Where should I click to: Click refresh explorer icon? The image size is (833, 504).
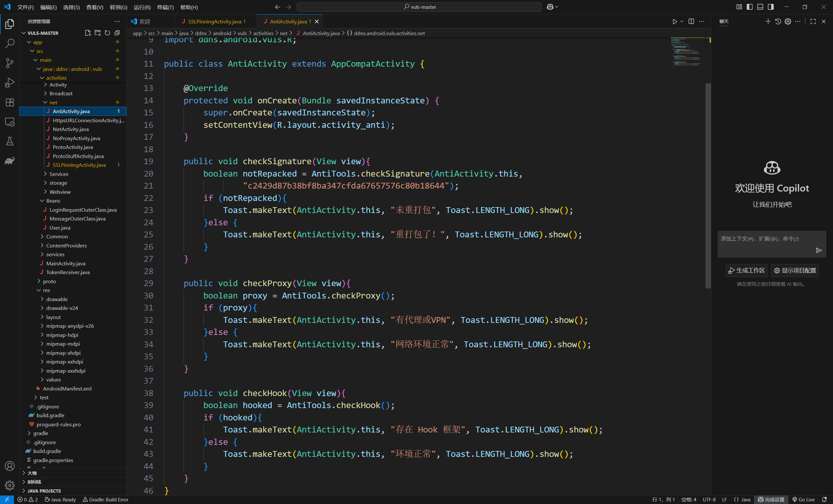[107, 33]
